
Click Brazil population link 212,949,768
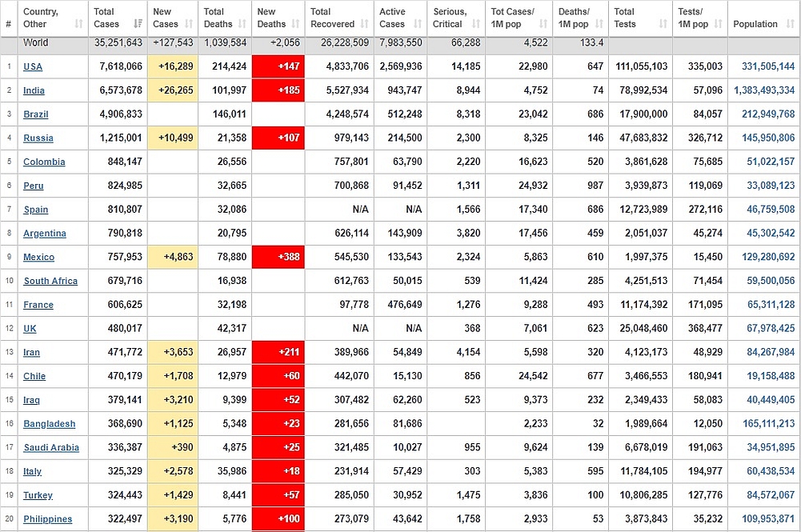(768, 114)
